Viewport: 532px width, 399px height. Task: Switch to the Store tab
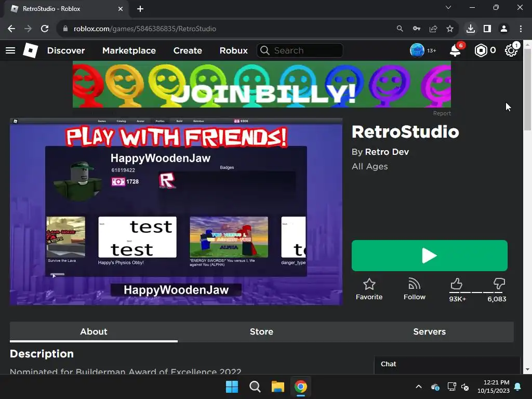(x=261, y=331)
